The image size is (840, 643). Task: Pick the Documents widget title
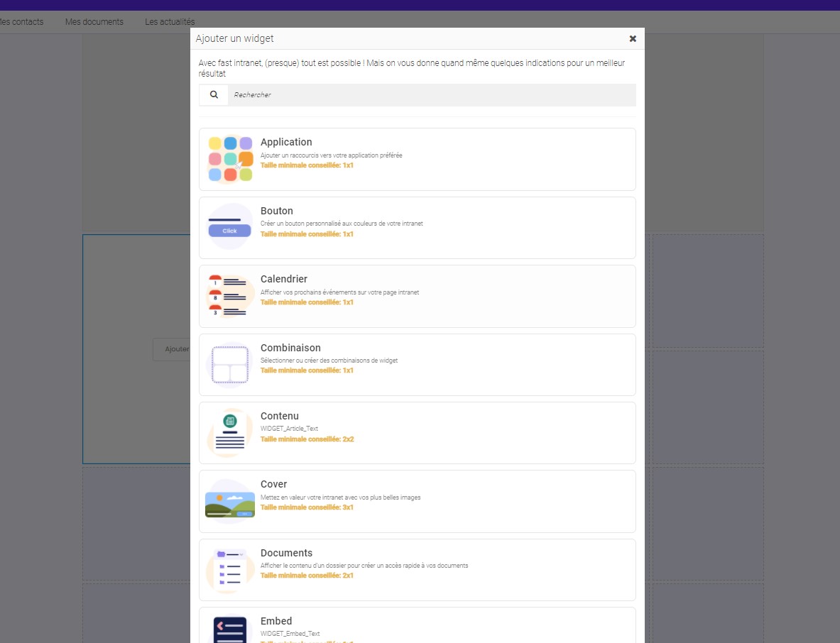286,553
